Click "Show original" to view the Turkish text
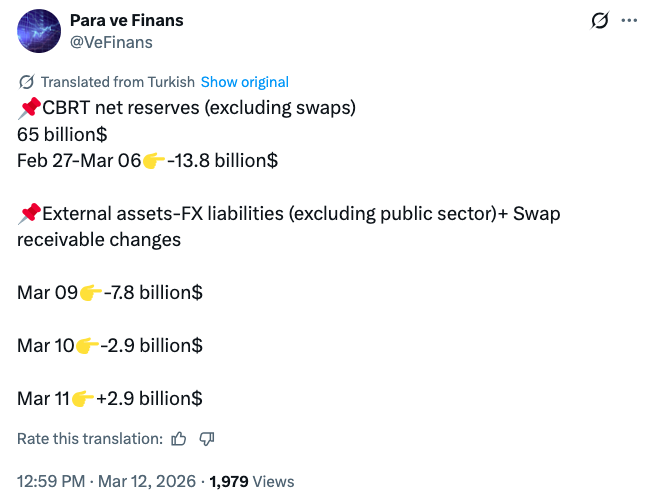Screen dimensions: 655x499 245,82
